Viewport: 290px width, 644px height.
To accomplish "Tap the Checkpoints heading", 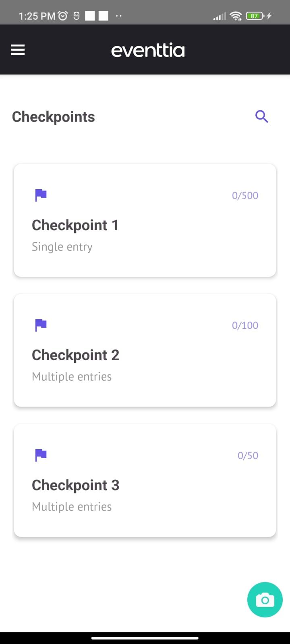I will pyautogui.click(x=54, y=117).
